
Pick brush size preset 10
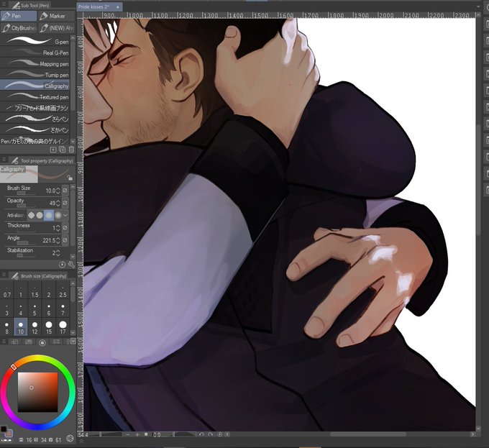(21, 327)
